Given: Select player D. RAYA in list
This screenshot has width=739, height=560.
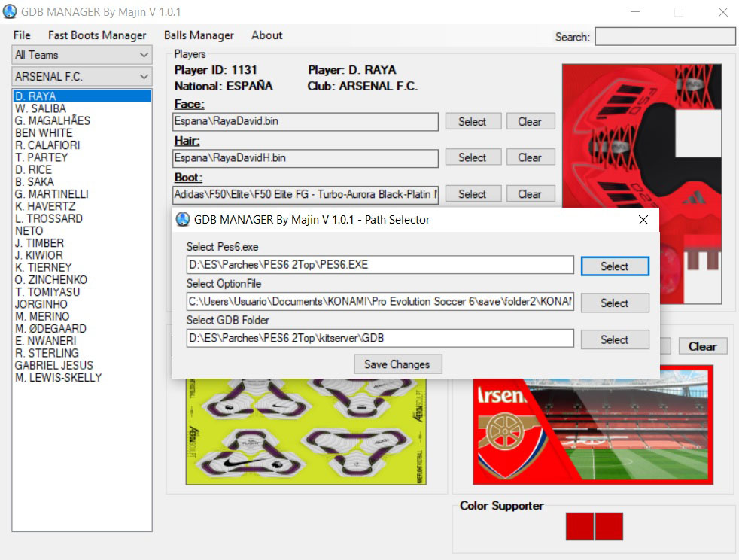Looking at the screenshot, I should point(82,96).
